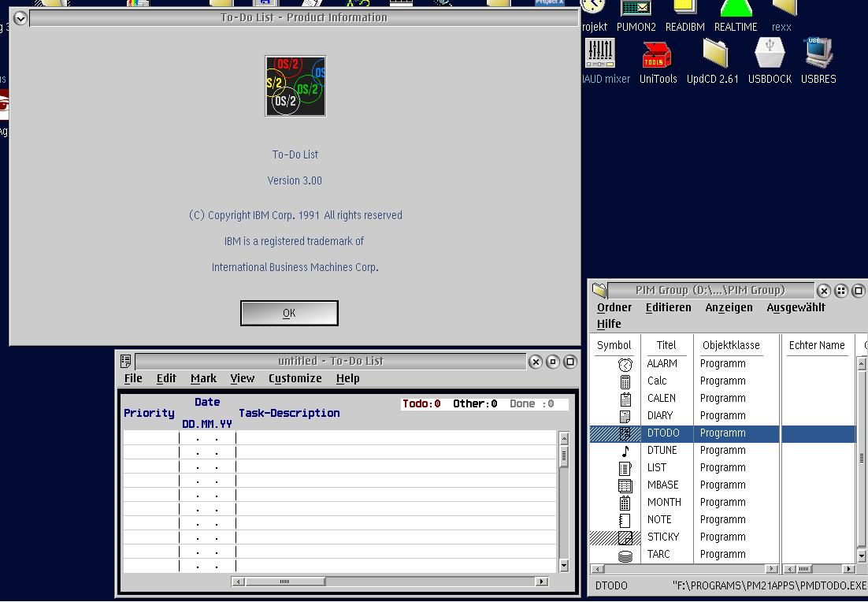The height and width of the screenshot is (602, 868).
Task: Click the PIM Group vertical scrollbar up arrow
Action: (862, 364)
